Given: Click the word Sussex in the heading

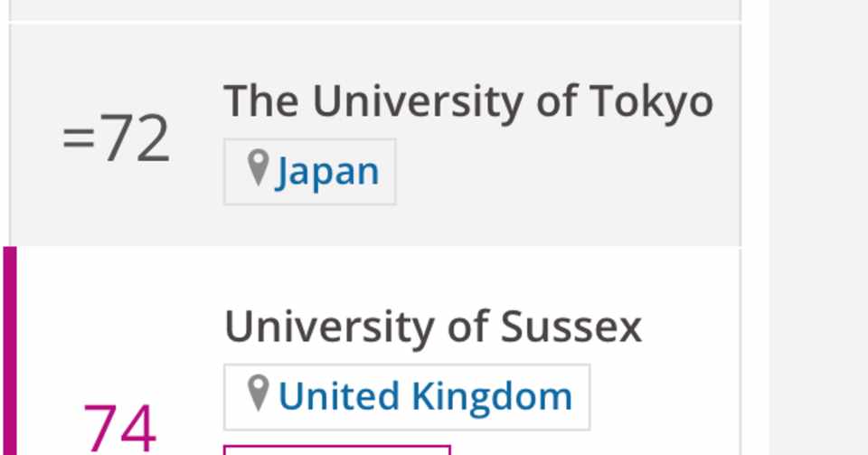Looking at the screenshot, I should (x=571, y=327).
